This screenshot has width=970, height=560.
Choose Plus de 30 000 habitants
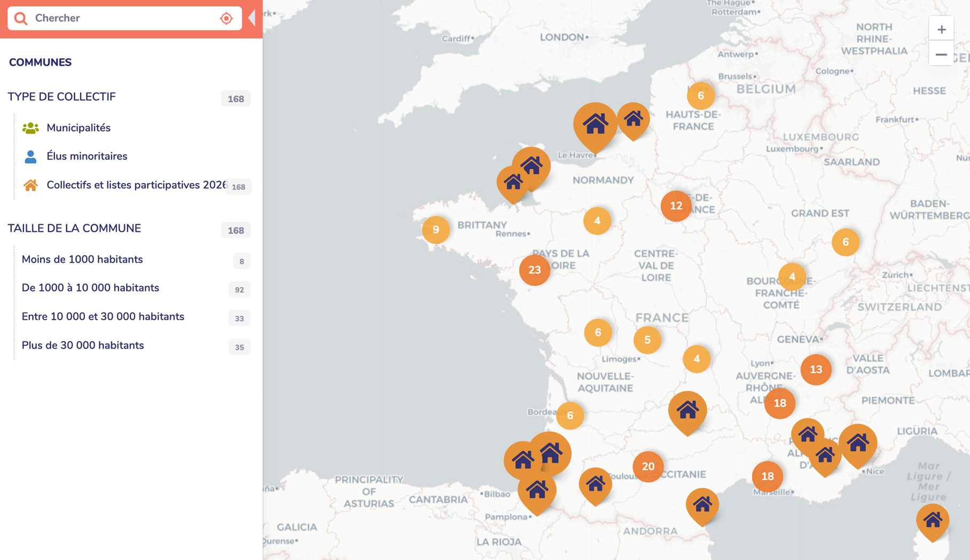83,346
